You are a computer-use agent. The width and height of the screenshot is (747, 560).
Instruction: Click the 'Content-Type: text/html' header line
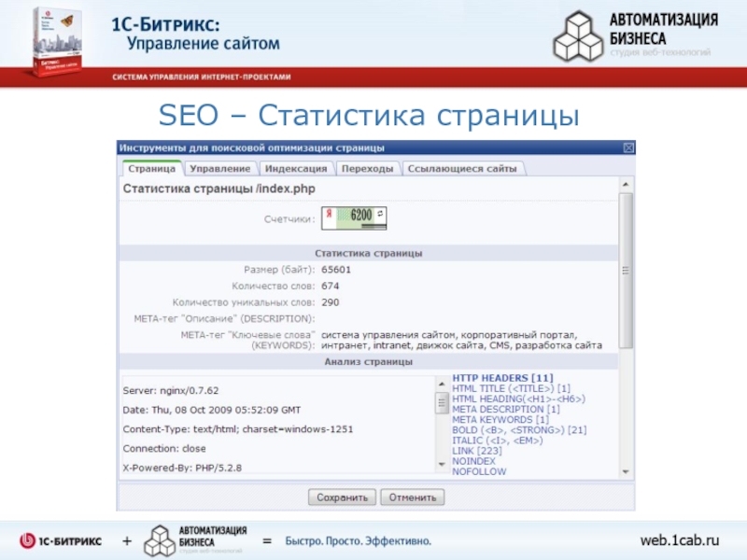(238, 429)
